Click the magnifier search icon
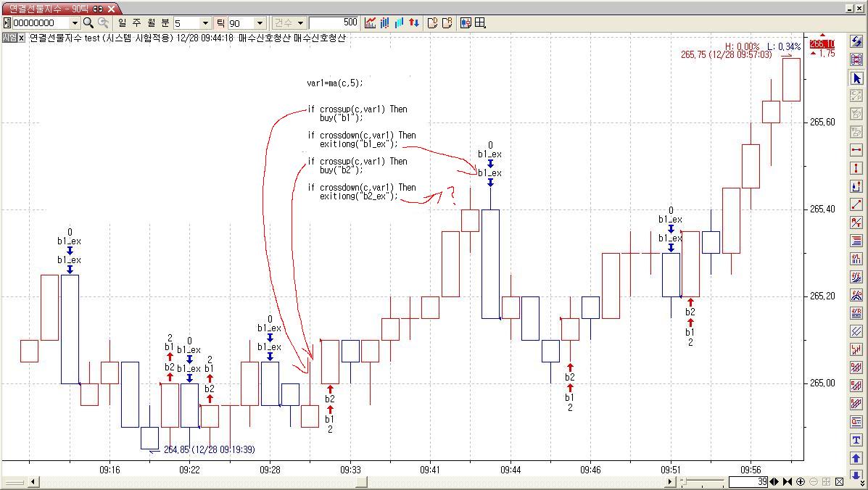This screenshot has height=490, width=868. [x=88, y=23]
